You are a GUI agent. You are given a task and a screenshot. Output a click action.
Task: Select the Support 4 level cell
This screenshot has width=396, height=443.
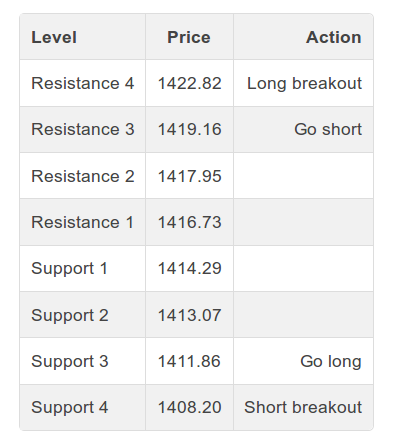point(83,407)
